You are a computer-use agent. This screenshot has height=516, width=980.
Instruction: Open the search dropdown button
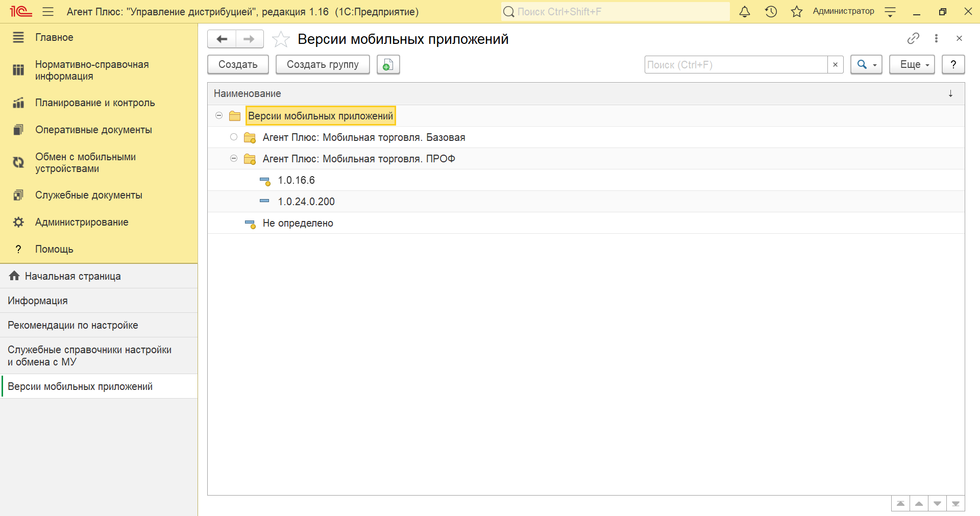pos(866,65)
